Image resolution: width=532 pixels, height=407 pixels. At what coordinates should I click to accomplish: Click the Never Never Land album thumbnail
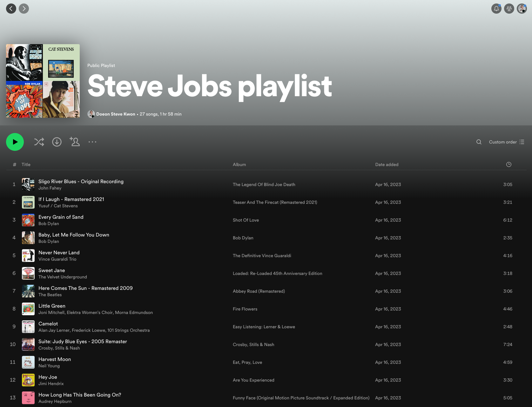28,256
